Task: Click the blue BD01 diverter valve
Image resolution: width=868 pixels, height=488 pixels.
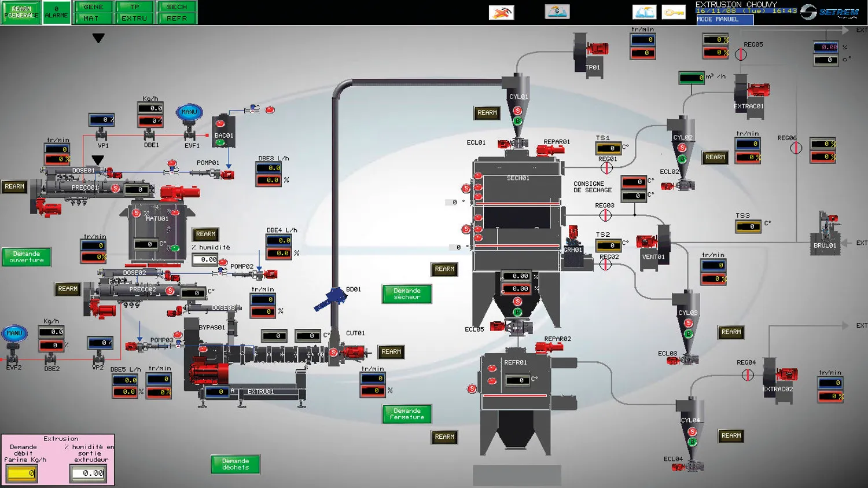Action: click(331, 298)
